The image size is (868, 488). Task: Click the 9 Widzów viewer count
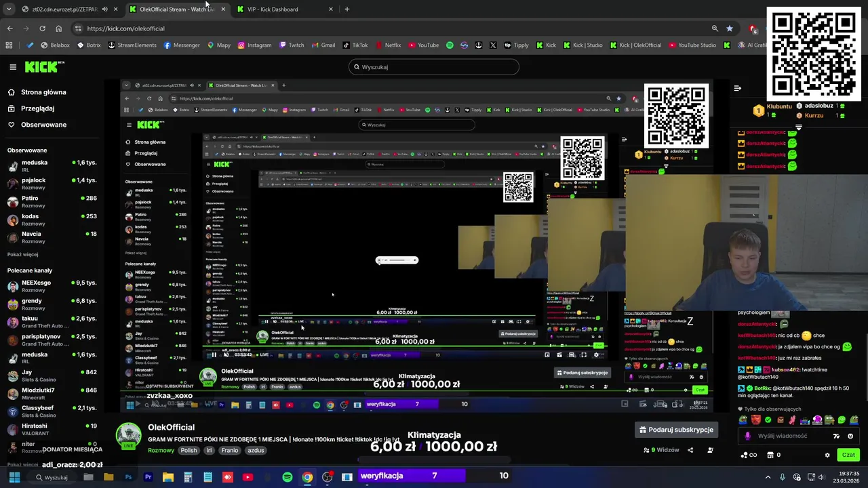[x=662, y=450]
